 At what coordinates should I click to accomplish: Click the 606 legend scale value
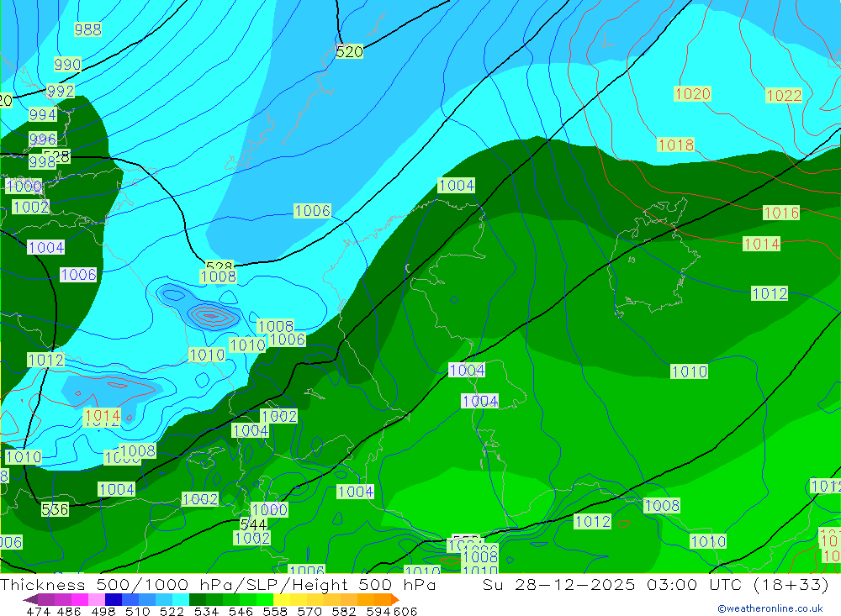[x=405, y=611]
